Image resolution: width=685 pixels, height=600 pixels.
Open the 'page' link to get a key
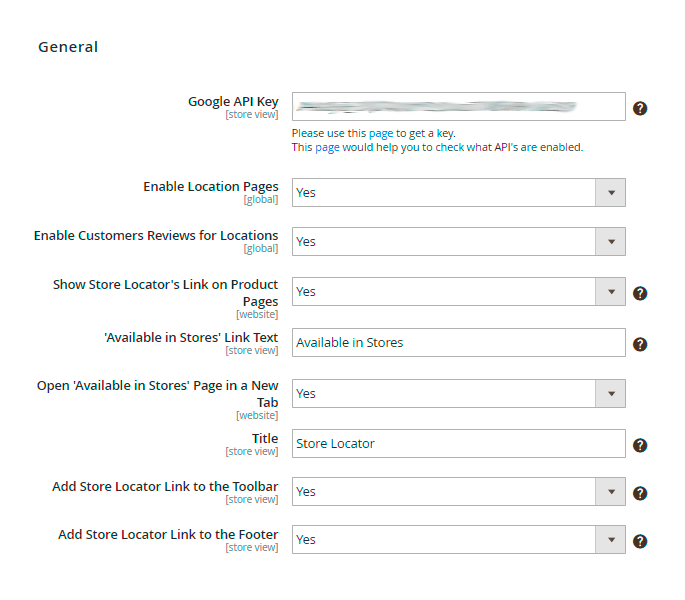381,133
